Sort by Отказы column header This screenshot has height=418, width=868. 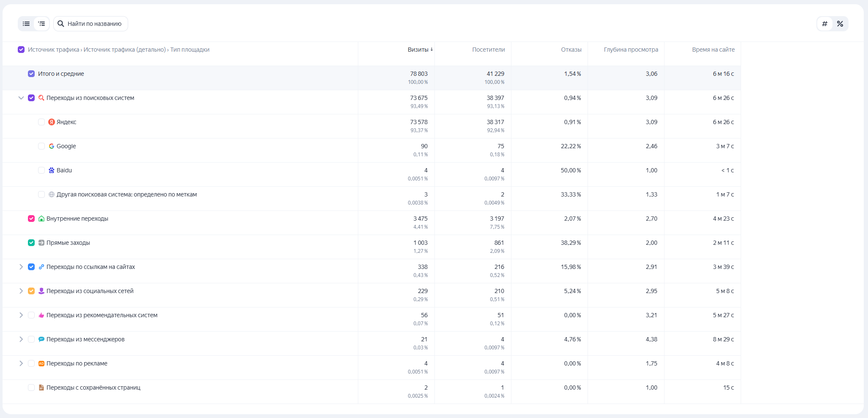tap(571, 50)
